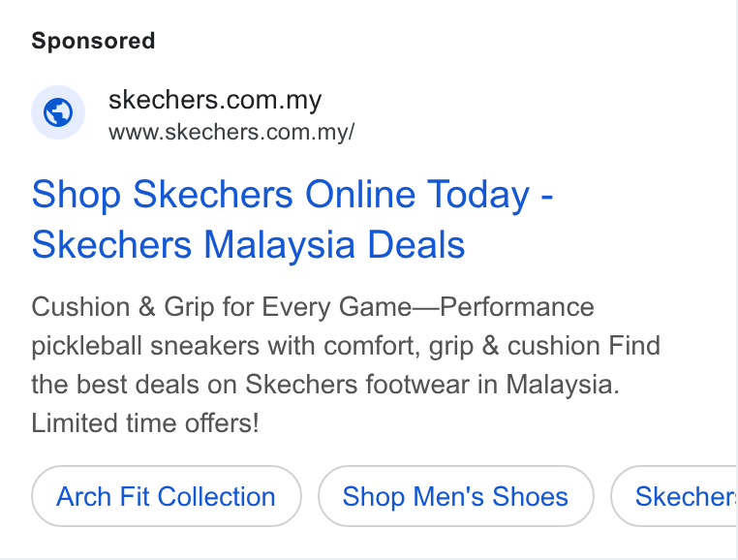The image size is (738, 560).
Task: Open the Arch Fit Collection sitelink
Action: (x=167, y=496)
